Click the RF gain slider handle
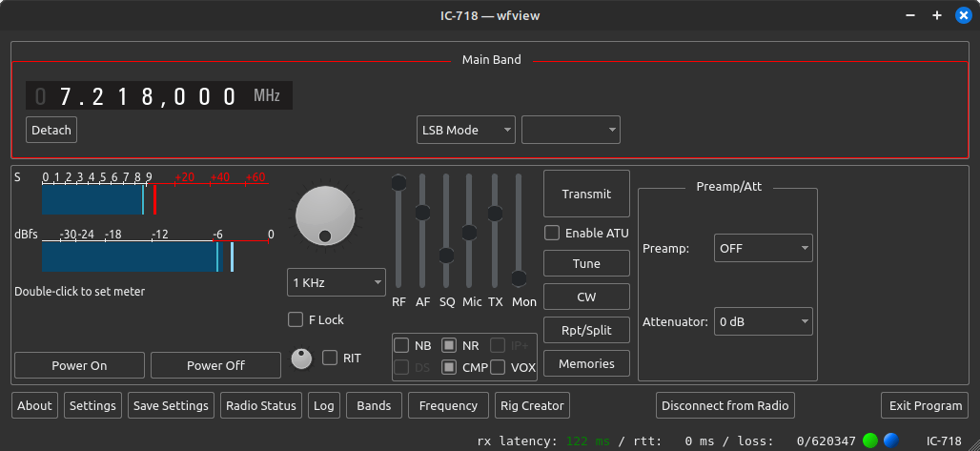This screenshot has width=980, height=451. 398,183
